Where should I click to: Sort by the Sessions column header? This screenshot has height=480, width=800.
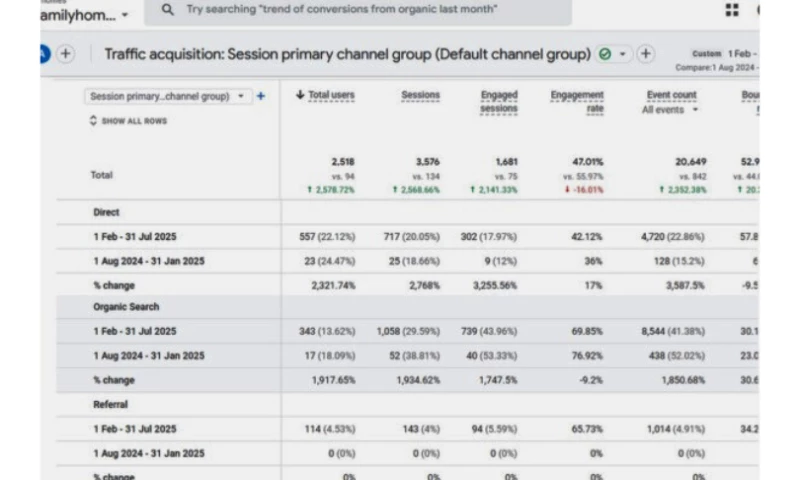pos(420,95)
